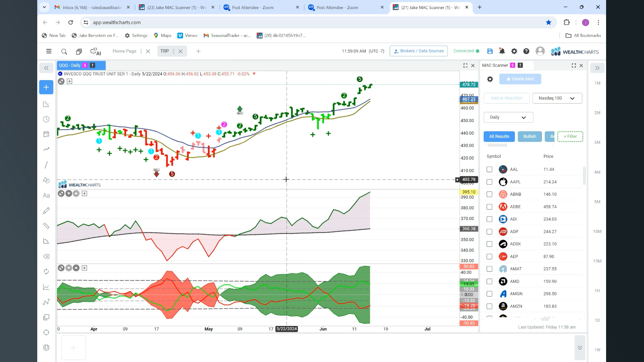This screenshot has height=362, width=644.
Task: Click the crosshair target tool
Action: pos(46,333)
